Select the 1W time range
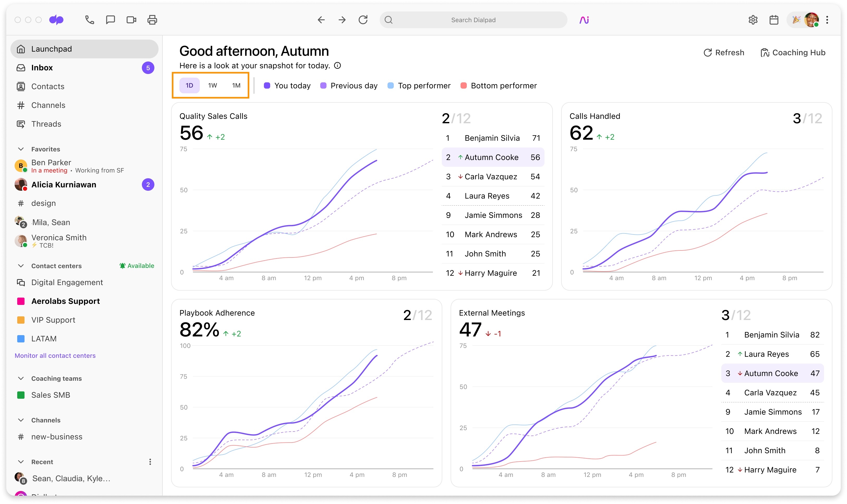This screenshot has height=504, width=847. 212,85
